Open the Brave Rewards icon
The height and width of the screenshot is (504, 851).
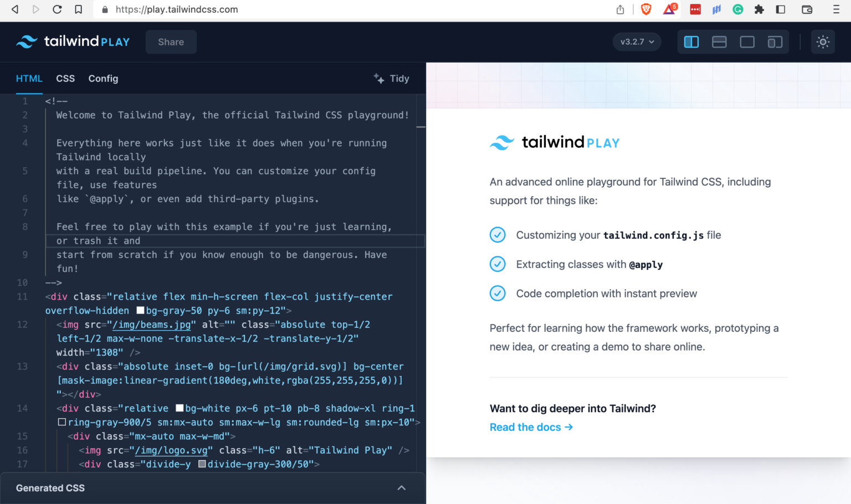point(669,9)
